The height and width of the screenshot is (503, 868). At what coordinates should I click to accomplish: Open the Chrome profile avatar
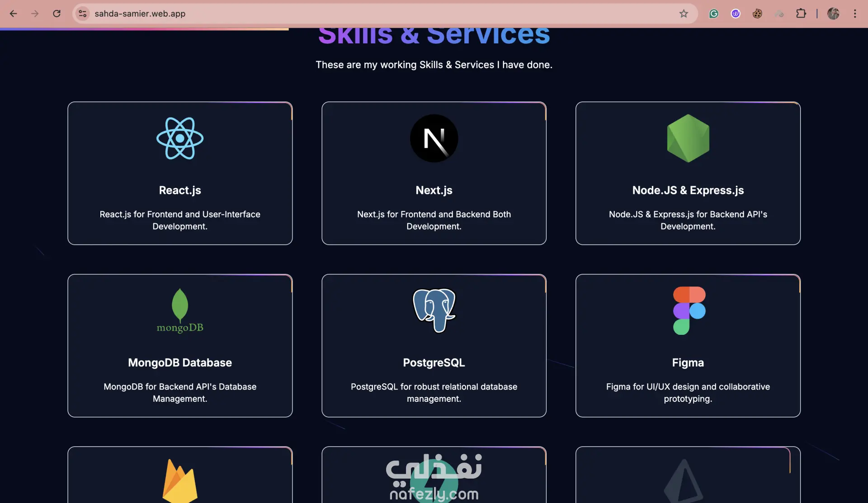tap(833, 14)
